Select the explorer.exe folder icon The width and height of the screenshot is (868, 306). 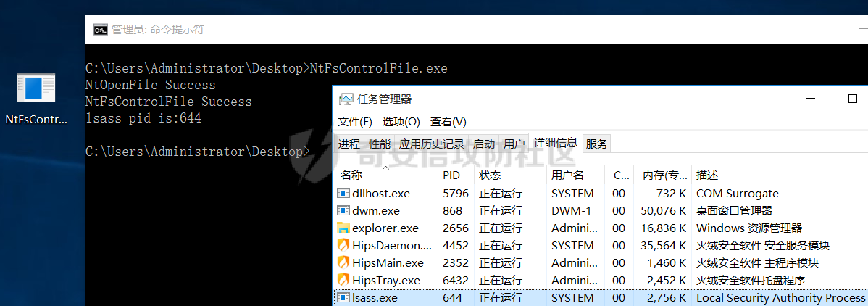pyautogui.click(x=343, y=228)
